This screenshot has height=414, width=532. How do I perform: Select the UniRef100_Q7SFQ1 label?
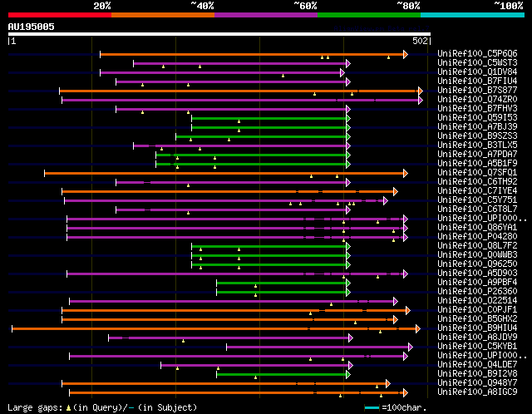477,172
